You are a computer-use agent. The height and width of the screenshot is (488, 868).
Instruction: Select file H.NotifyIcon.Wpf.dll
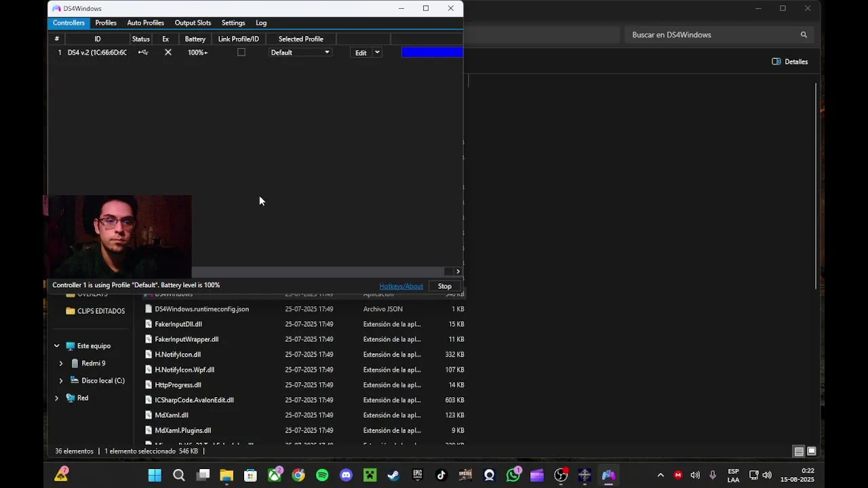[184, 369]
